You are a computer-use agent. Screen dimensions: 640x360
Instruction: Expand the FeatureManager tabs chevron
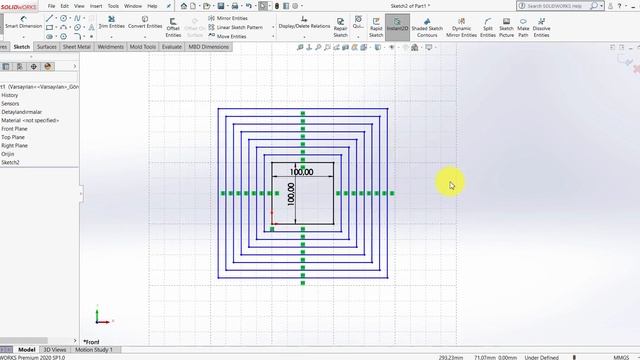[75, 66]
